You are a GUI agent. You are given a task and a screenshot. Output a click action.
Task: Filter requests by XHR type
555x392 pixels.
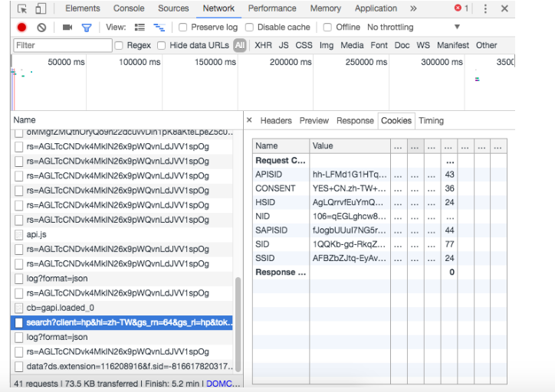(263, 45)
